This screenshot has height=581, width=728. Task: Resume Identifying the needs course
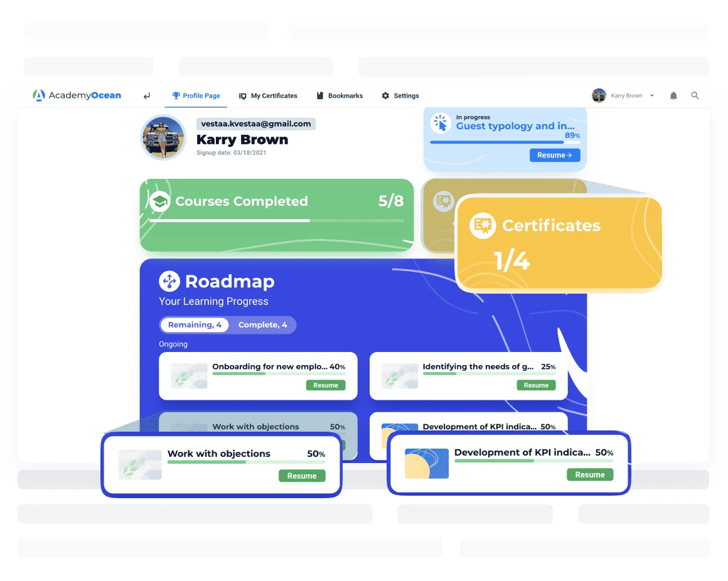coord(536,385)
